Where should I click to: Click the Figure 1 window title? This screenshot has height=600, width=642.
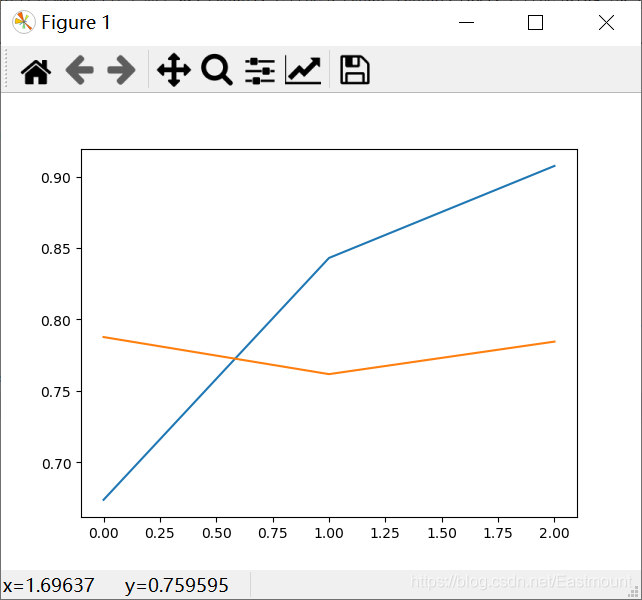point(76,23)
